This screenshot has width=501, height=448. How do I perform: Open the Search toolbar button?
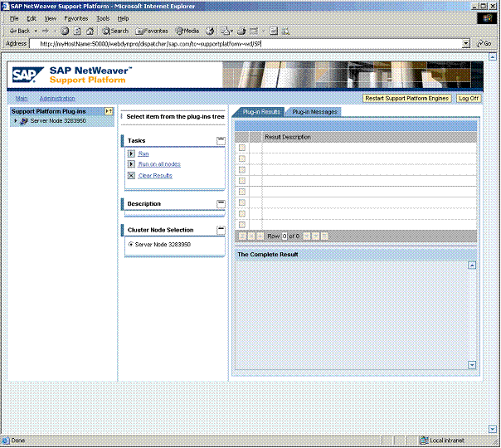coord(115,31)
